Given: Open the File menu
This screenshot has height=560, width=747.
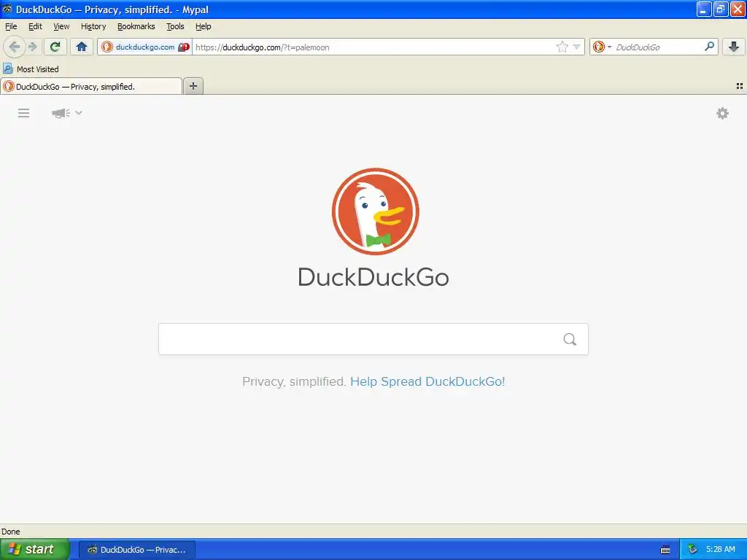Looking at the screenshot, I should pyautogui.click(x=11, y=27).
